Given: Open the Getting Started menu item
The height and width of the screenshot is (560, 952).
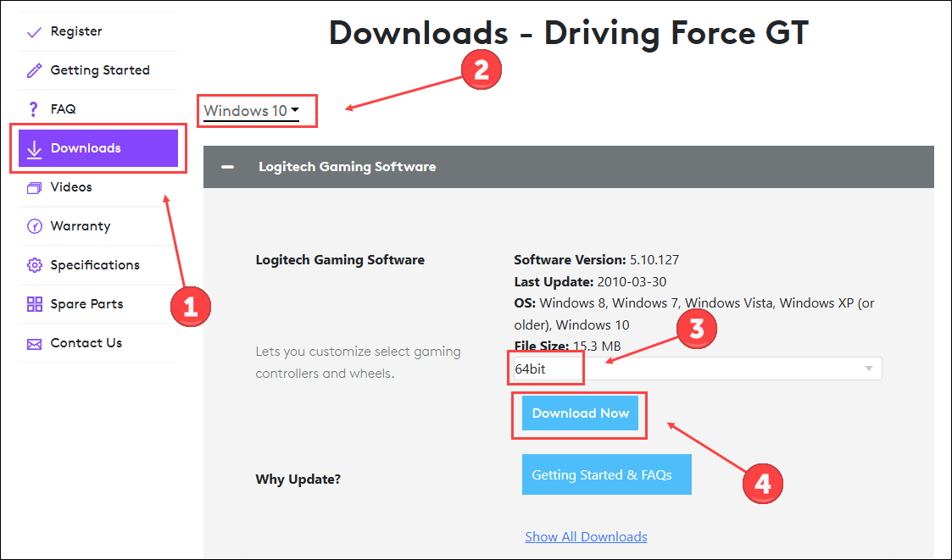Looking at the screenshot, I should pos(98,70).
